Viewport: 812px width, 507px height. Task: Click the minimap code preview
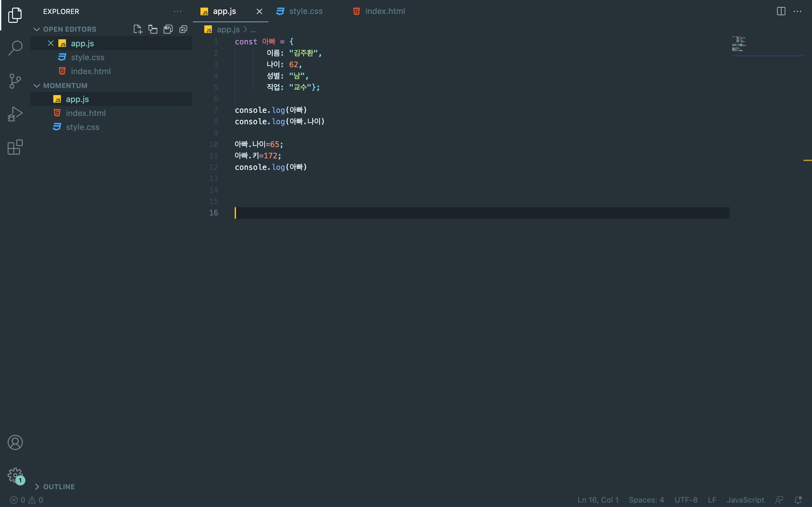[x=738, y=44]
